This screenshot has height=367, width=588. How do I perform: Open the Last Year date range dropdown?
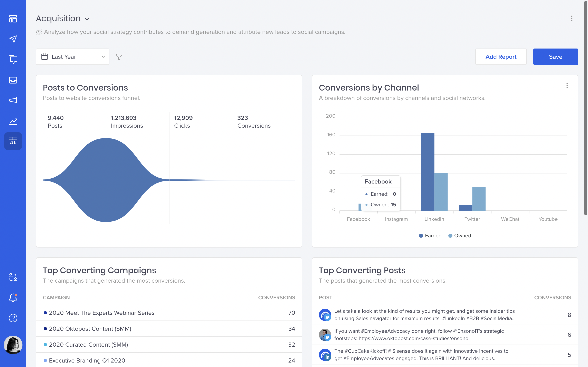(72, 56)
